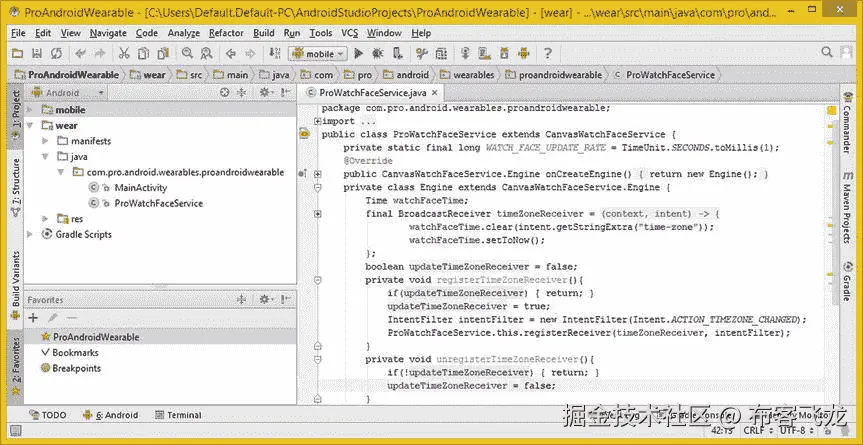Click the plus icon in Favorites panel
Viewport: 863px width, 445px height.
(33, 318)
